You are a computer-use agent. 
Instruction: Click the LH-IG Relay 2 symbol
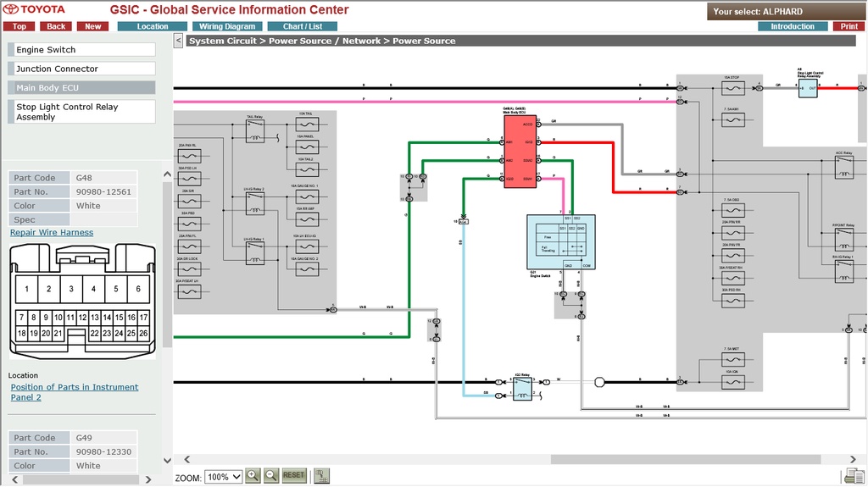pyautogui.click(x=254, y=203)
